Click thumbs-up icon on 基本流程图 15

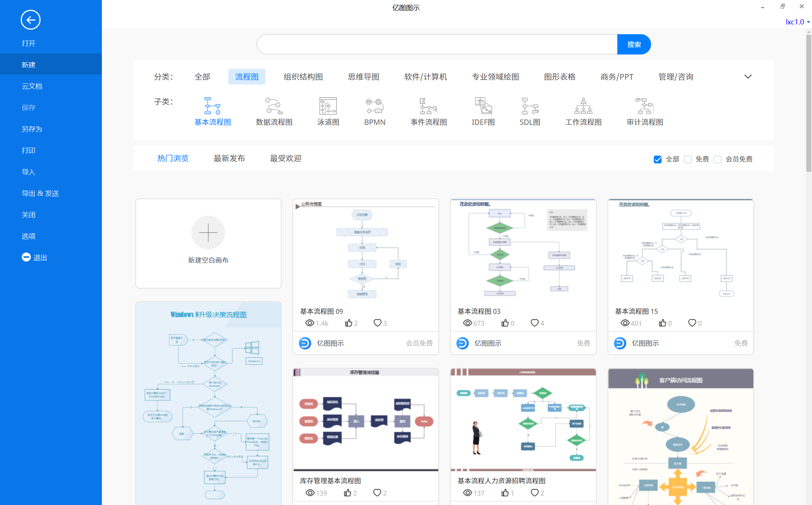tap(663, 323)
